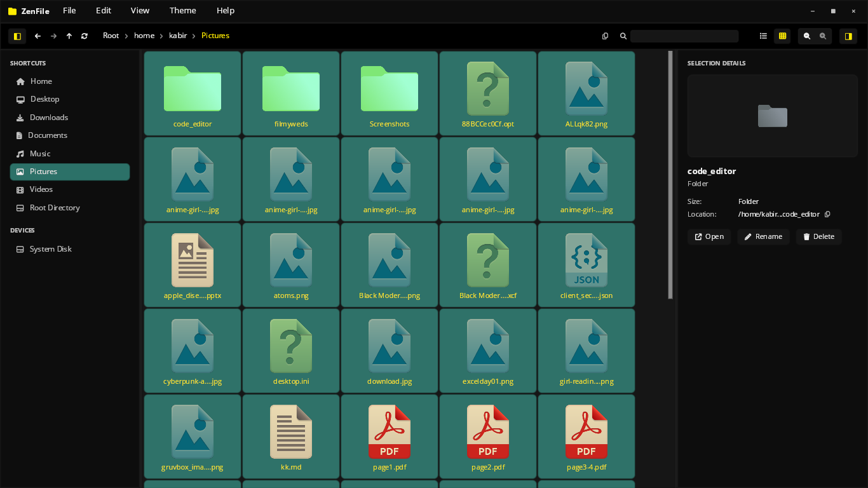
Task: Go back to the previous folder
Action: click(37, 36)
